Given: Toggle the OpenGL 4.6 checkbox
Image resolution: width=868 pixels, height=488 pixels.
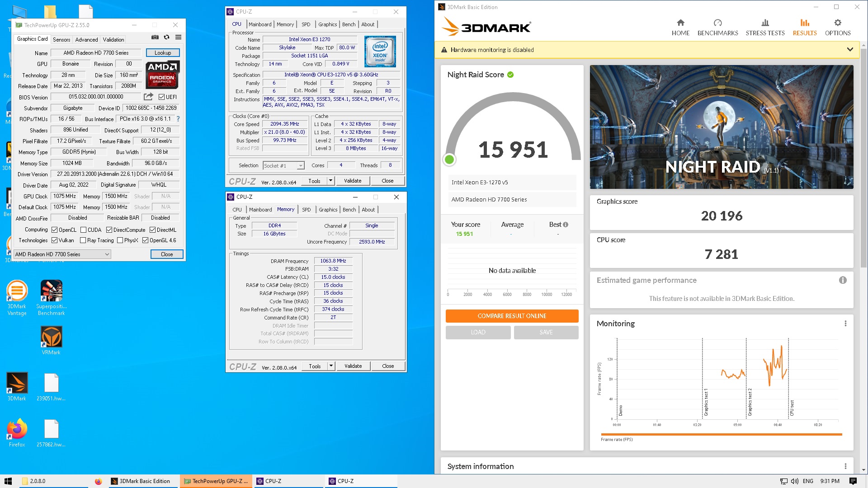Looking at the screenshot, I should coord(145,240).
